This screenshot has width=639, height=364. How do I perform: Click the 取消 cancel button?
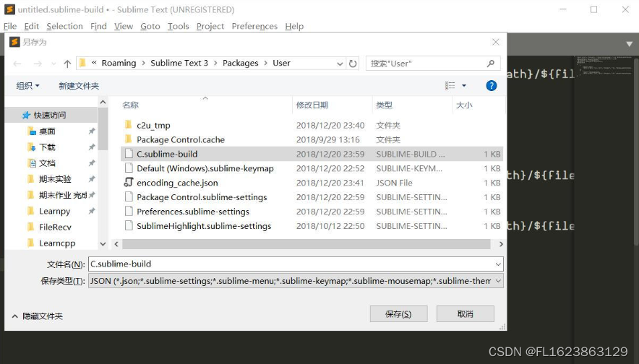(x=465, y=314)
